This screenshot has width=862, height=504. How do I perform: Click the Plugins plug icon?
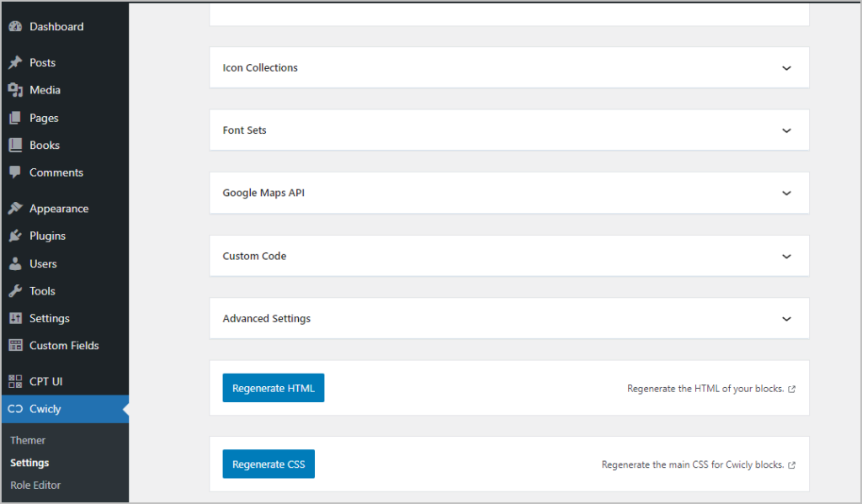click(15, 236)
